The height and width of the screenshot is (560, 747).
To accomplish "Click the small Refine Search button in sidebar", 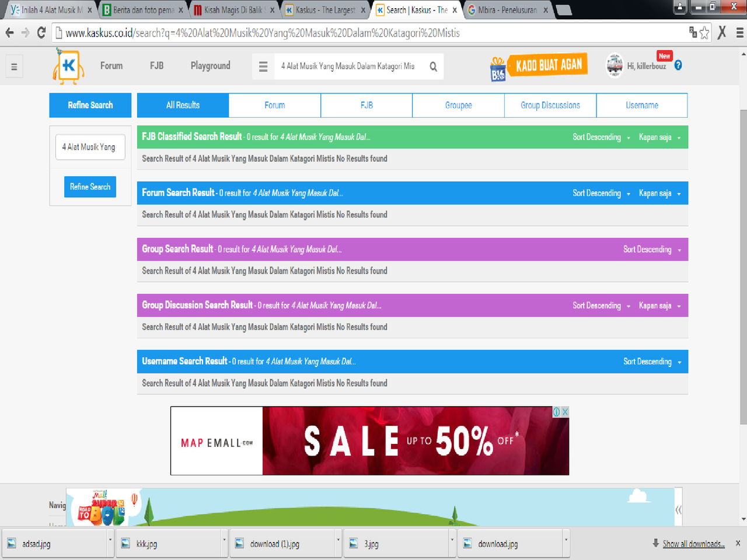I will (90, 187).
